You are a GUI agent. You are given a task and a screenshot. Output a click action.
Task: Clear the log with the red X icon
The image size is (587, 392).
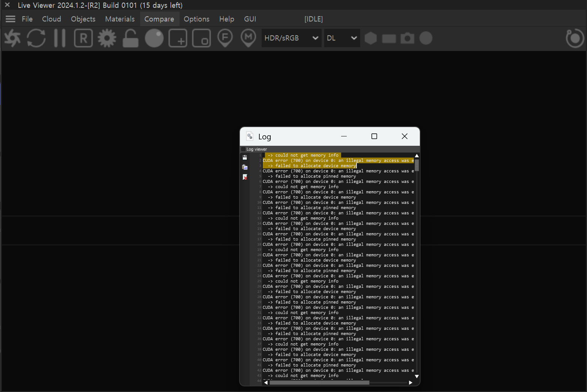[245, 177]
